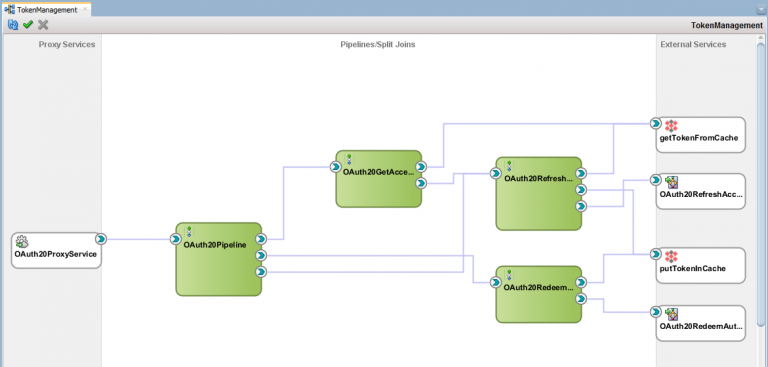The height and width of the screenshot is (367, 768).
Task: Select the OAuth20ProxyService gear icon
Action: point(22,241)
